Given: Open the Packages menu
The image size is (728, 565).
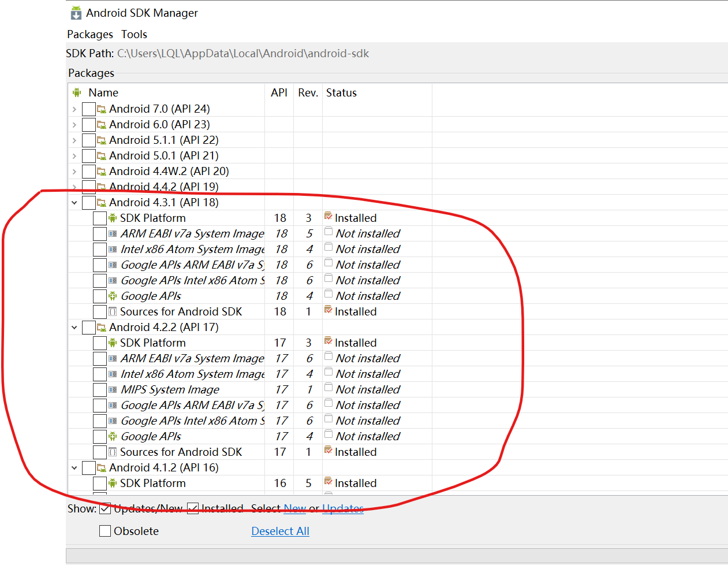Looking at the screenshot, I should click(90, 34).
